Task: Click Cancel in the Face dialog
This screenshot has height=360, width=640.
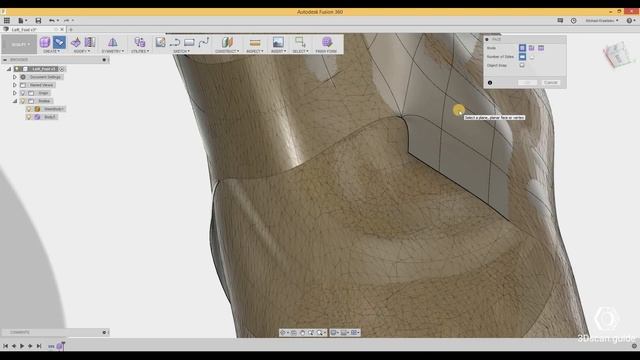Action: tap(551, 83)
